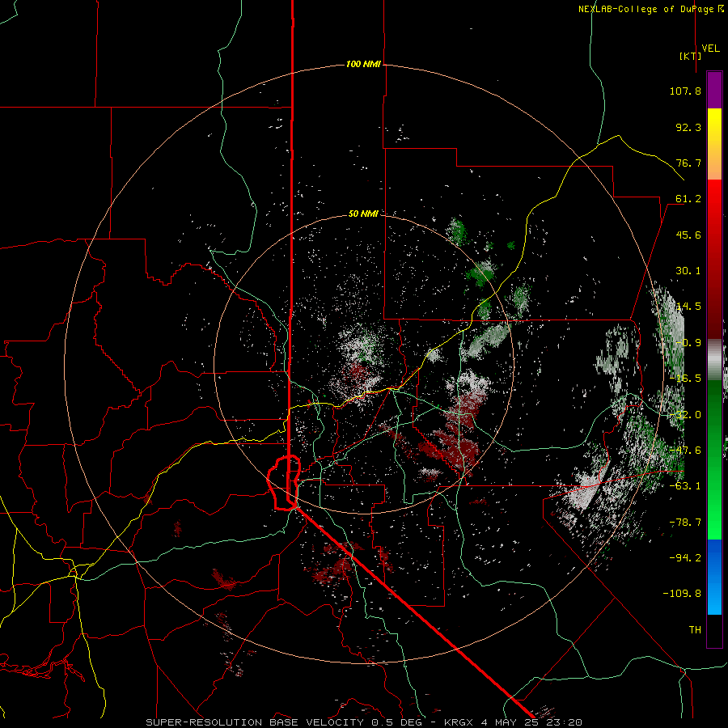Click the -47.6 velocity scale value

click(685, 451)
